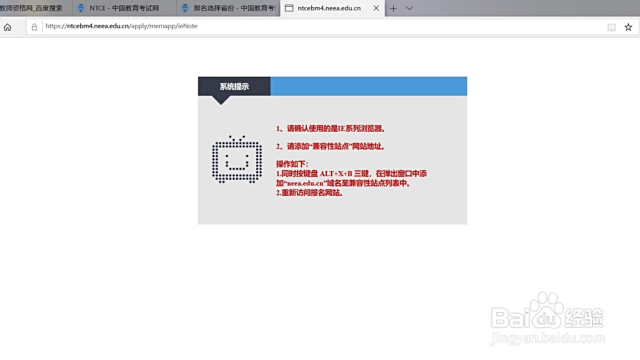The width and height of the screenshot is (640, 360).
Task: Click the 系统提示 header label
Action: click(x=234, y=87)
